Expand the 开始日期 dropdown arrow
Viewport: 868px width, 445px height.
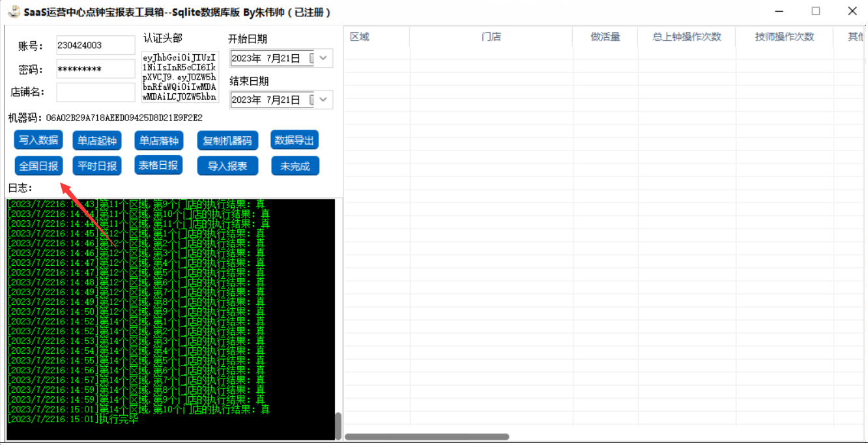pos(324,59)
